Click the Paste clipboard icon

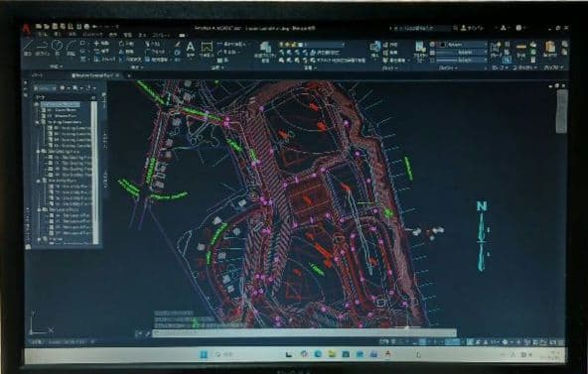click(x=550, y=49)
